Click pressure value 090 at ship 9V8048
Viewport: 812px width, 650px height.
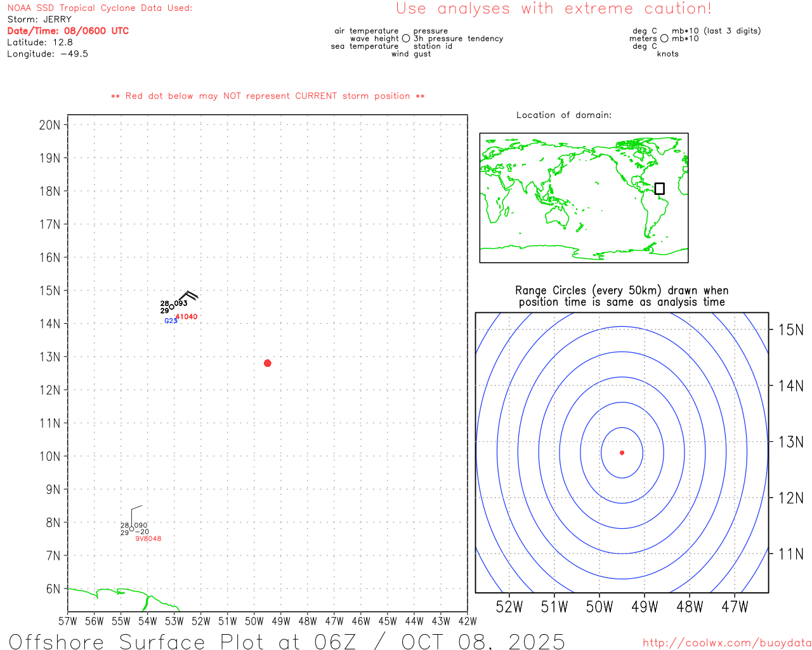141,526
